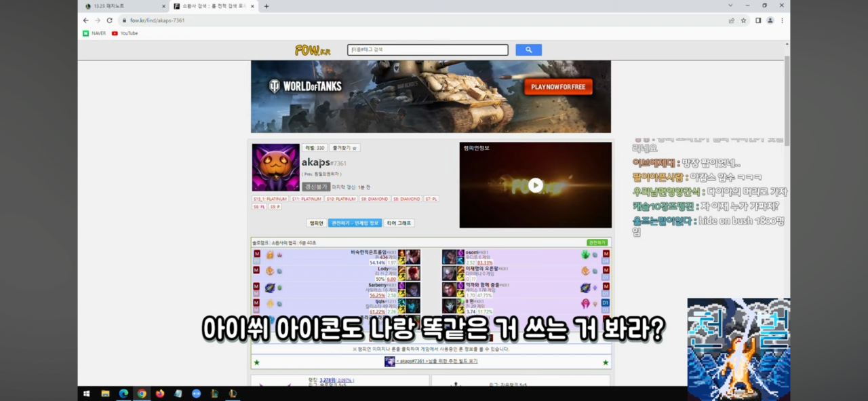Open Firefox from the taskbar
Screen dimensions: 868x401
point(160,394)
